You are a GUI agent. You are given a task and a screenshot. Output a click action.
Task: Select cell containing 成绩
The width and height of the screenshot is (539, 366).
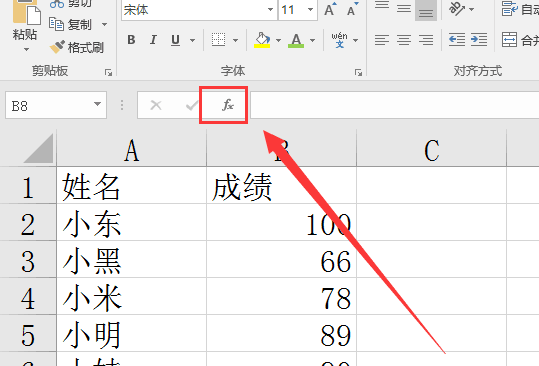[x=282, y=186]
